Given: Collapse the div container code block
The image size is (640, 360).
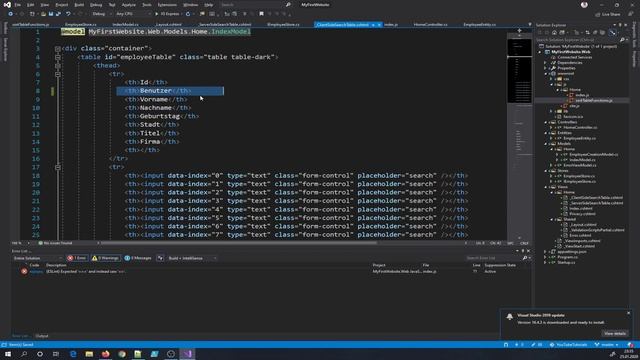Looking at the screenshot, I should click(58, 49).
